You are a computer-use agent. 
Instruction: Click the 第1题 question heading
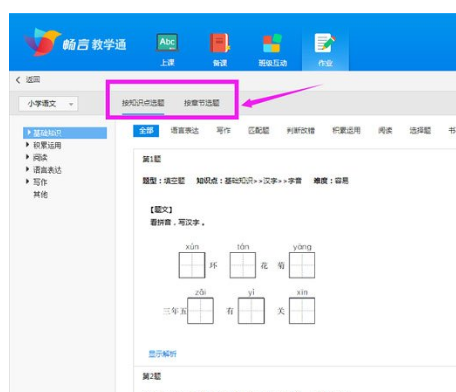click(152, 159)
